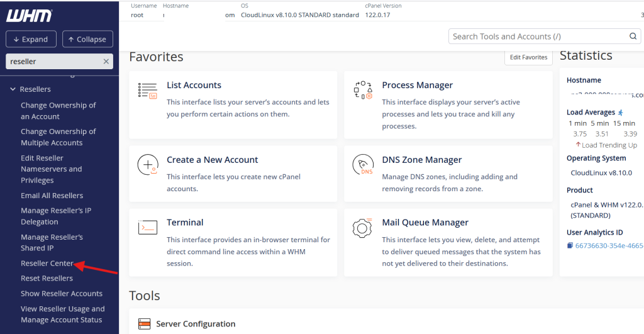
Task: Click the Mail Queue Manager gear icon
Action: (363, 227)
